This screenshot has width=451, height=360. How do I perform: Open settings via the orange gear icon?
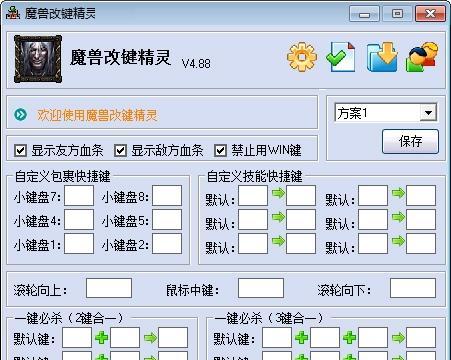coord(302,57)
